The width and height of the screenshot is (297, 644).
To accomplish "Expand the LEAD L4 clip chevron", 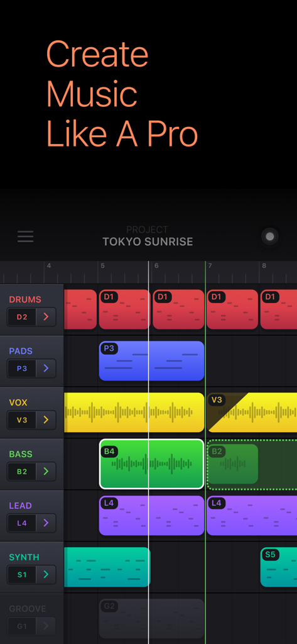I will point(46,523).
